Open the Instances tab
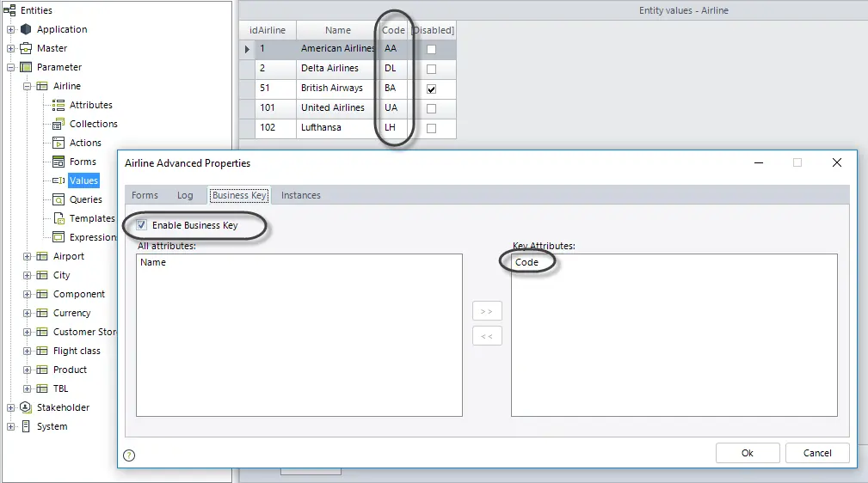Viewport: 868px width, 483px height. 300,195
